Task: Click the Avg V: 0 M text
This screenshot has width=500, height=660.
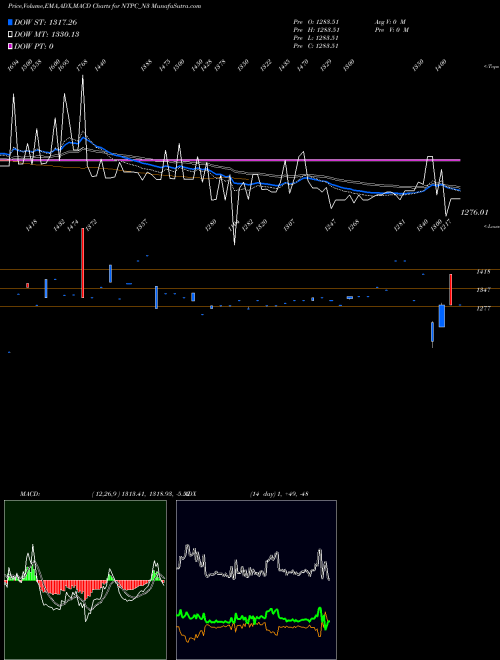Action: (390, 21)
